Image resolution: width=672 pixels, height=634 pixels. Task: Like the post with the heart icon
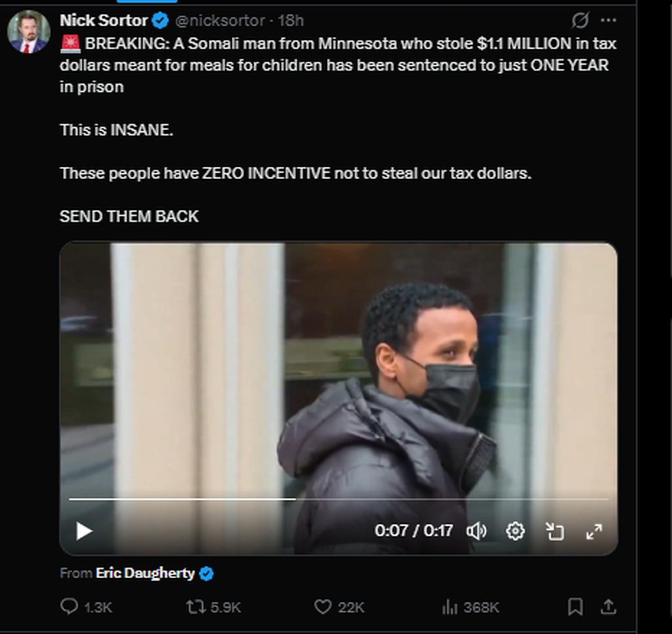(323, 607)
